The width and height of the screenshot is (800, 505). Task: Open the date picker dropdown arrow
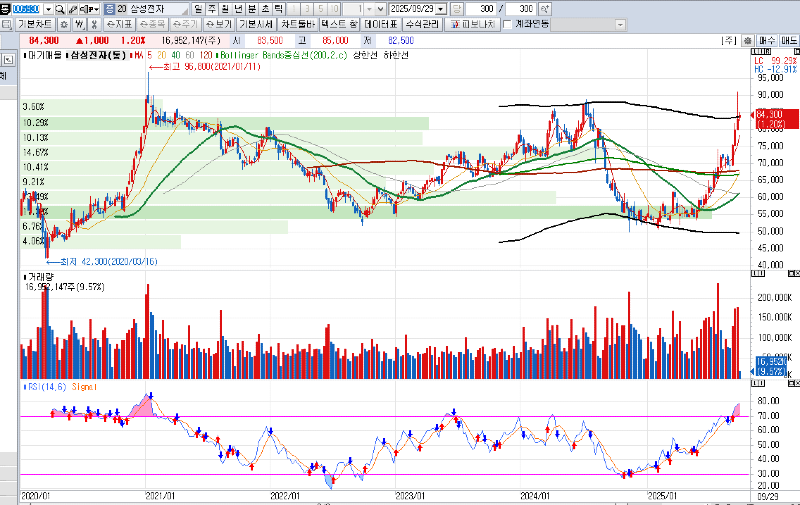[442, 8]
